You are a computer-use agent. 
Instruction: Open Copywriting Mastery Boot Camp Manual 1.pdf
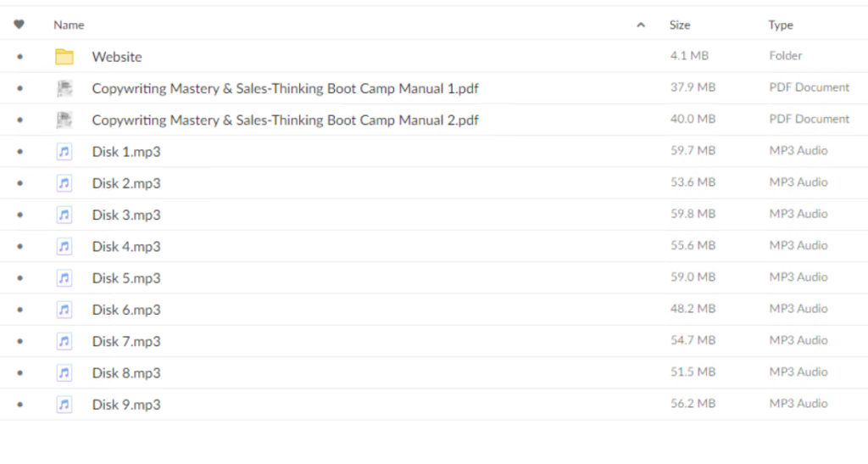pyautogui.click(x=285, y=88)
